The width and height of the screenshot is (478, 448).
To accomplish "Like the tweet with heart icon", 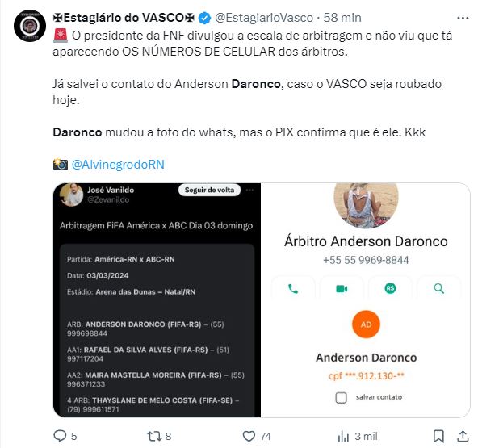I will click(249, 437).
